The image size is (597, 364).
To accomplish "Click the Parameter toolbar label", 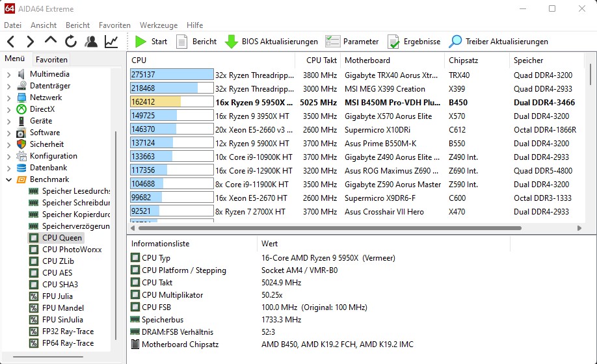I will [361, 42].
